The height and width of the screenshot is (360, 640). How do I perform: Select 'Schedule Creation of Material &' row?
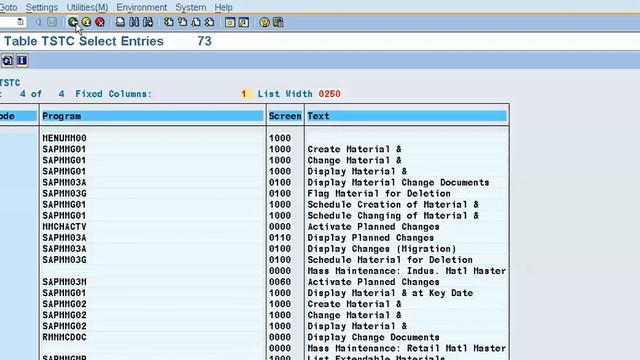pyautogui.click(x=393, y=204)
